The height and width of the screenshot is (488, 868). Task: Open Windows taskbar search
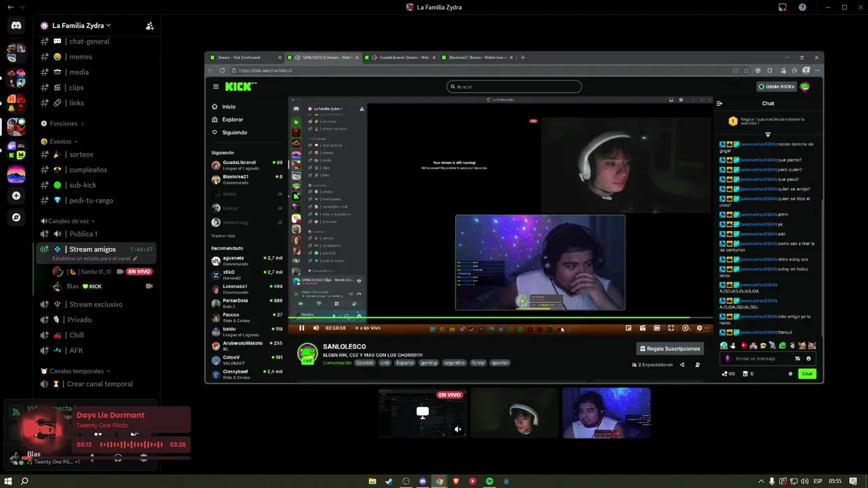pyautogui.click(x=24, y=481)
